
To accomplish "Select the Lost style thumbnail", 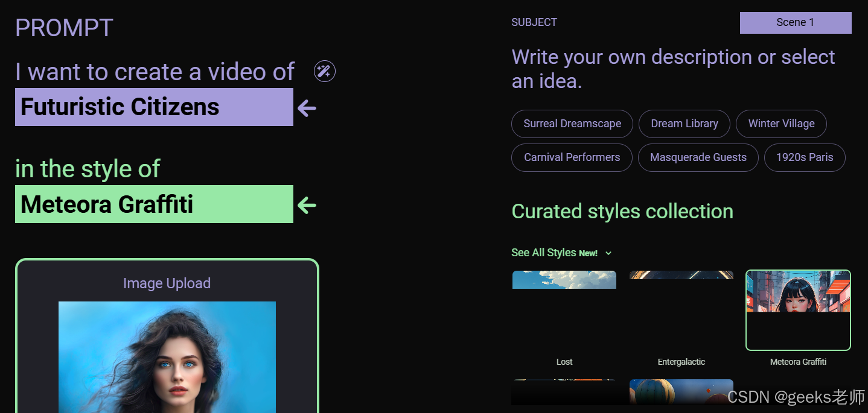I will tap(564, 310).
